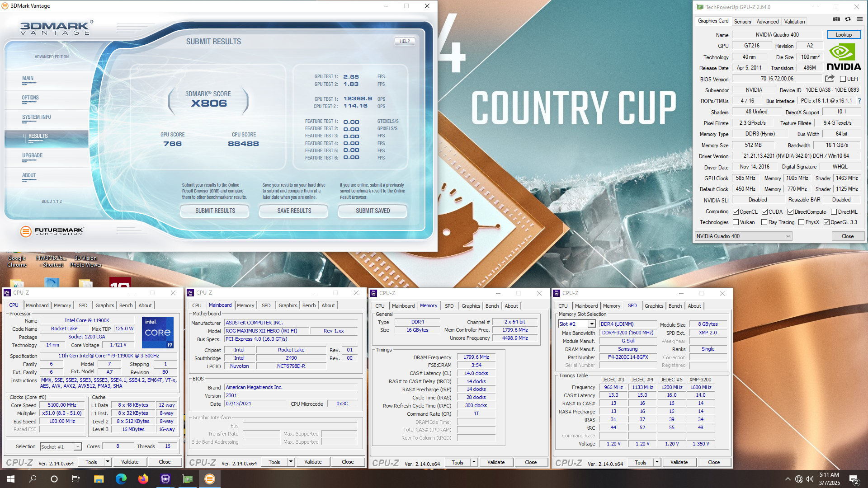Switch to 3DMark Vantage taskbar icon
The width and height of the screenshot is (868, 488).
pyautogui.click(x=210, y=479)
